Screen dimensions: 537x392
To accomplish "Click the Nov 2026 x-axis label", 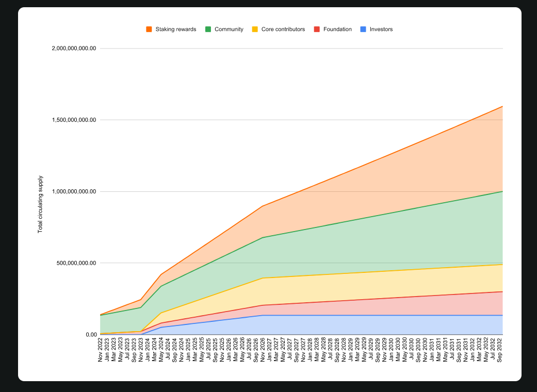I will click(x=263, y=350).
